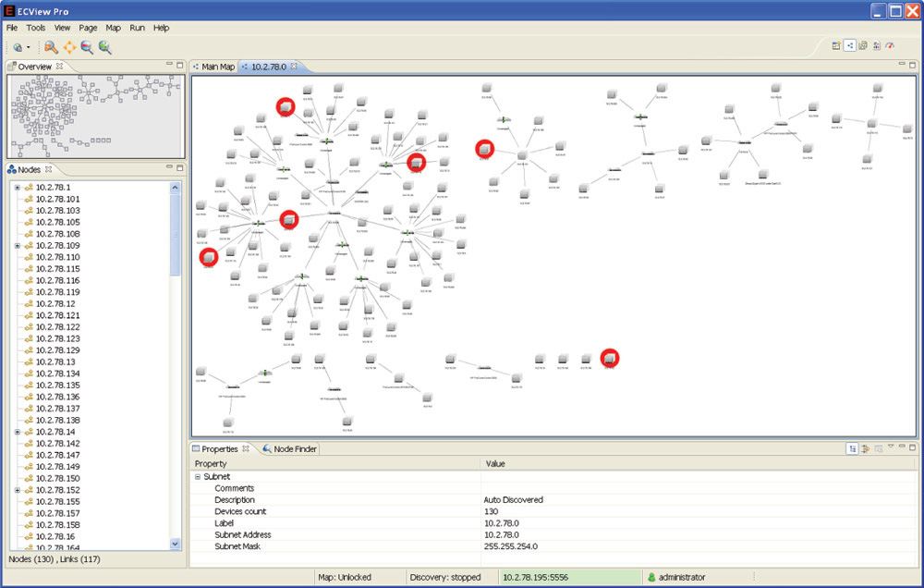
Task: Click the zoom out magnifier icon
Action: tap(87, 47)
